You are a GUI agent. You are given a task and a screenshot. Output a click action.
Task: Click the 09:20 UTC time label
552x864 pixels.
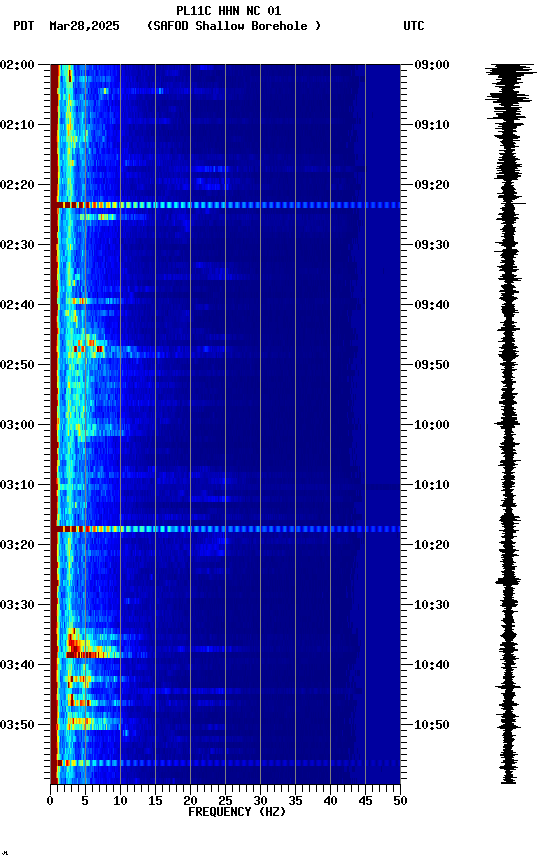(432, 185)
